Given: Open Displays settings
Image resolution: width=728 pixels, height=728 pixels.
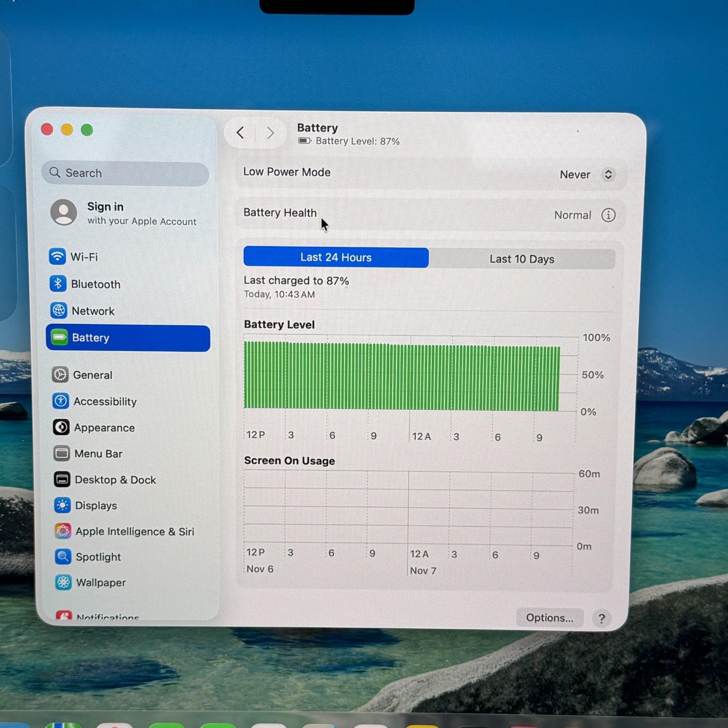Looking at the screenshot, I should pyautogui.click(x=96, y=505).
